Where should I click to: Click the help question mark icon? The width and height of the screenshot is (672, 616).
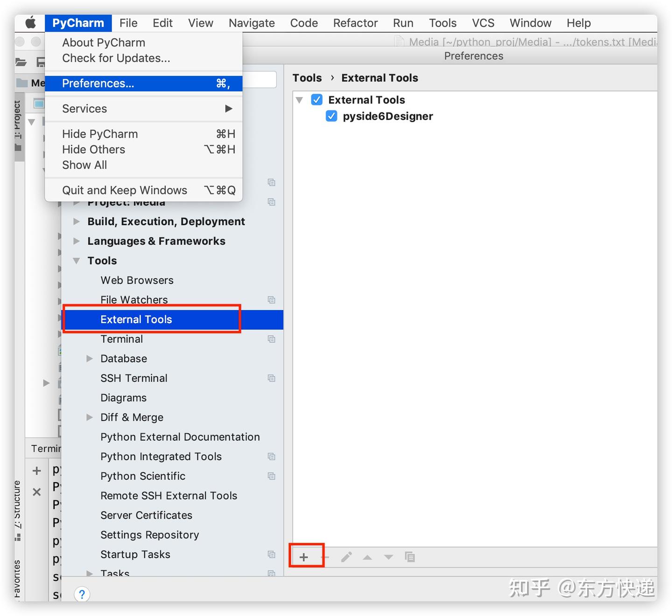pyautogui.click(x=82, y=594)
